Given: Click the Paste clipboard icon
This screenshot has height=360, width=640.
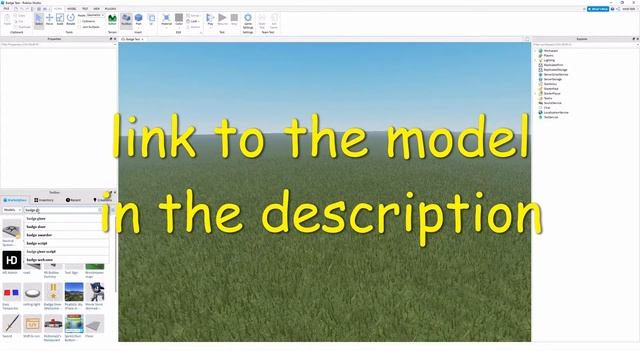Looking at the screenshot, I should [7, 19].
